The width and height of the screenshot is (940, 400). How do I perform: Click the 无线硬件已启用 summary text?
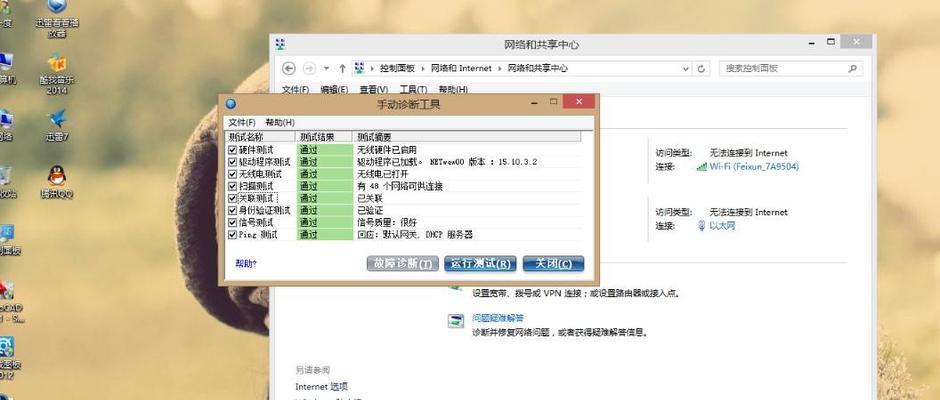pos(387,150)
